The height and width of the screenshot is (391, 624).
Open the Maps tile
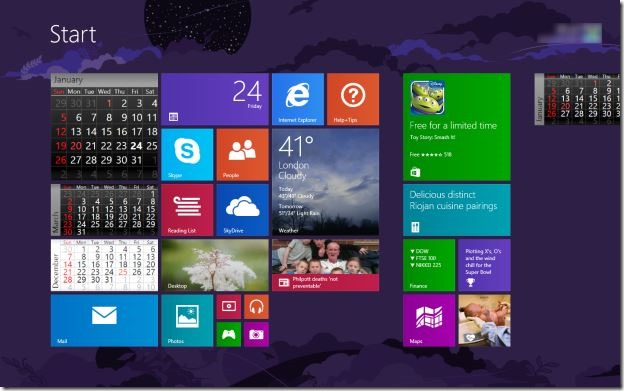coord(429,321)
